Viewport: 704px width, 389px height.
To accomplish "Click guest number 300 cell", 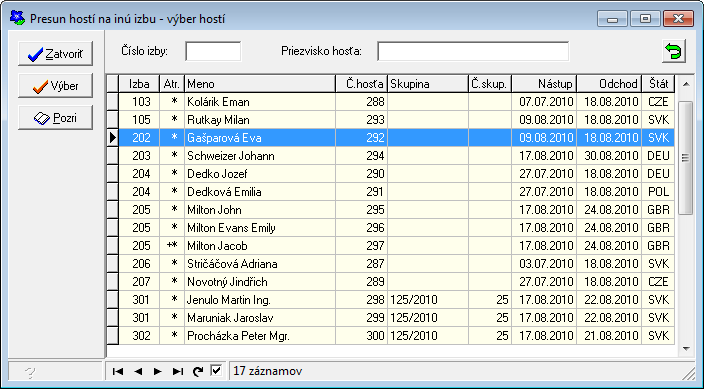I will pyautogui.click(x=361, y=336).
